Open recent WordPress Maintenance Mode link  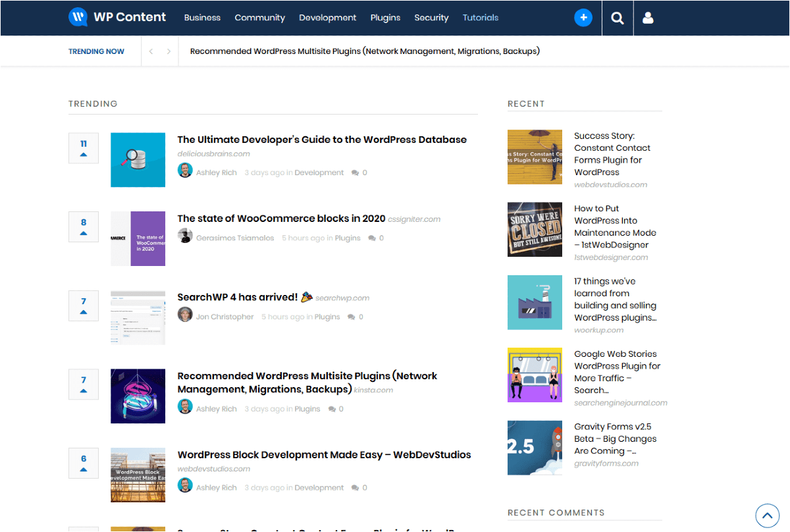[x=615, y=227]
